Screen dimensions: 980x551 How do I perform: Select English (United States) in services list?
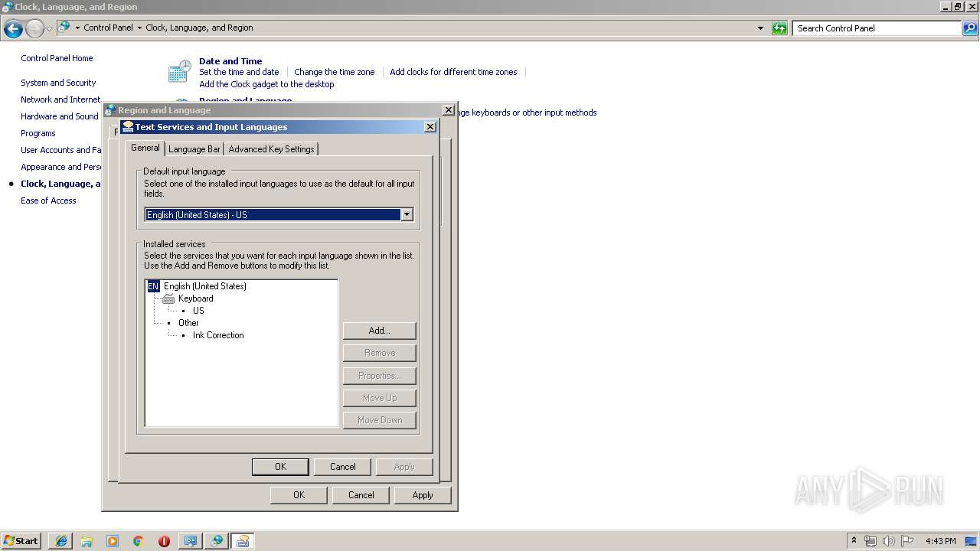[x=205, y=286]
